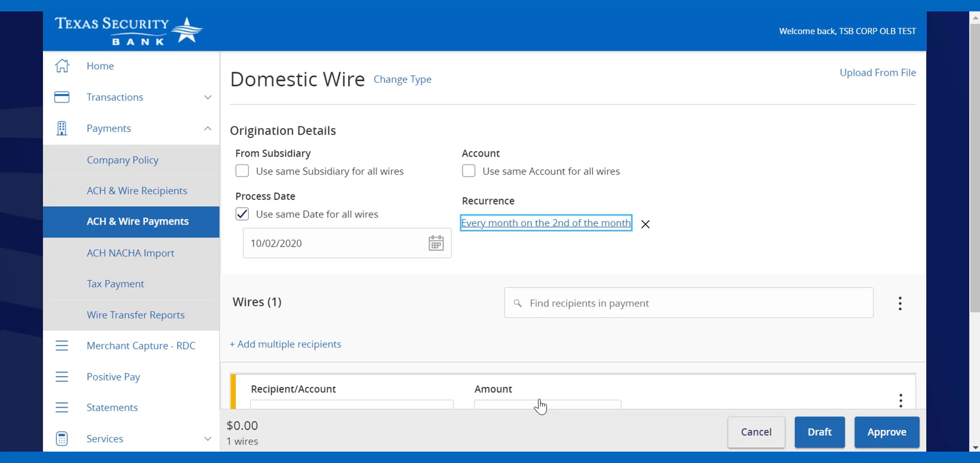980x463 pixels.
Task: Click the Transactions card icon
Action: click(x=62, y=97)
